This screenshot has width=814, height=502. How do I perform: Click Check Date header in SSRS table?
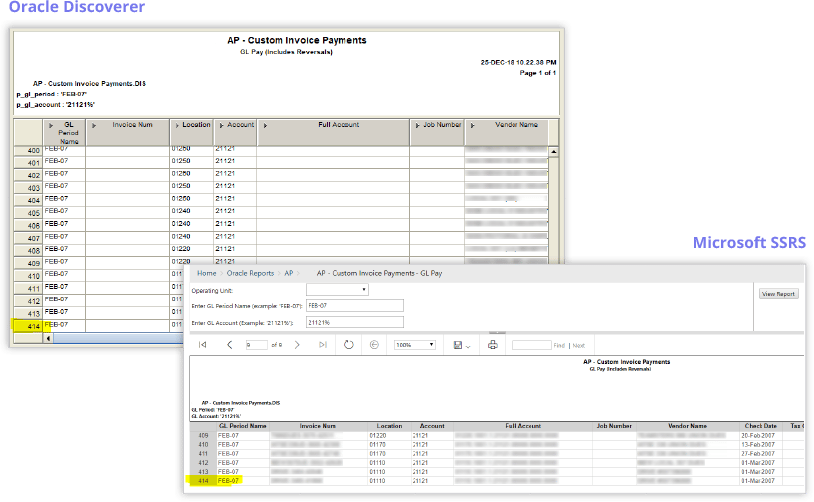[x=761, y=426]
